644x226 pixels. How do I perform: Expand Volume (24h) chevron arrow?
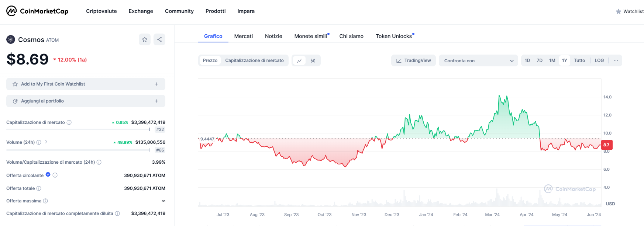(x=46, y=142)
